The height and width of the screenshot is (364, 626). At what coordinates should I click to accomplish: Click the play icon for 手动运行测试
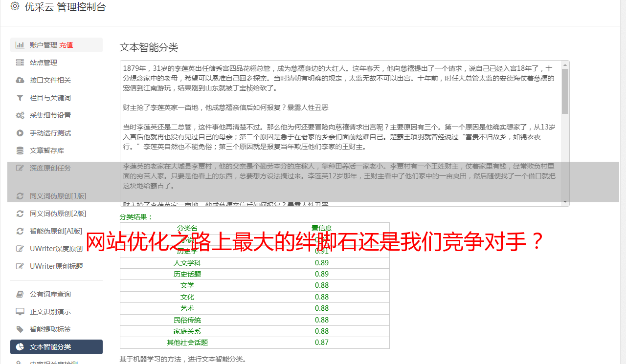click(20, 133)
